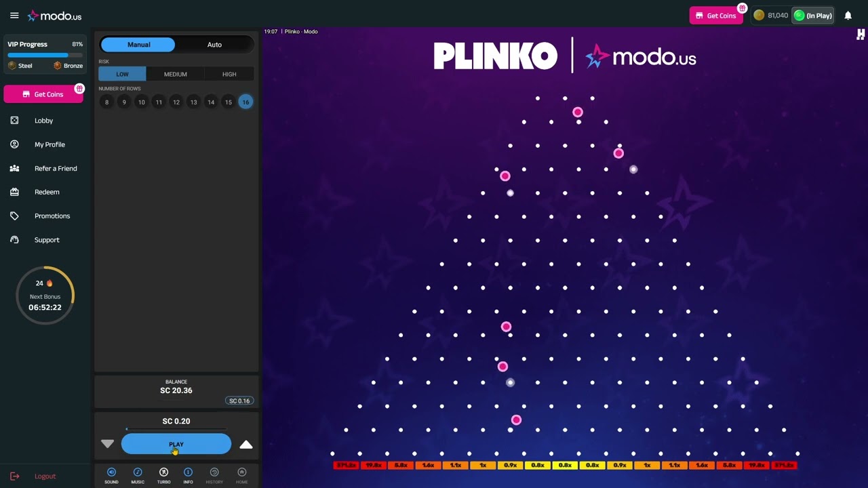Click the streak flame icon next to 24
868x488 pixels.
[49, 283]
